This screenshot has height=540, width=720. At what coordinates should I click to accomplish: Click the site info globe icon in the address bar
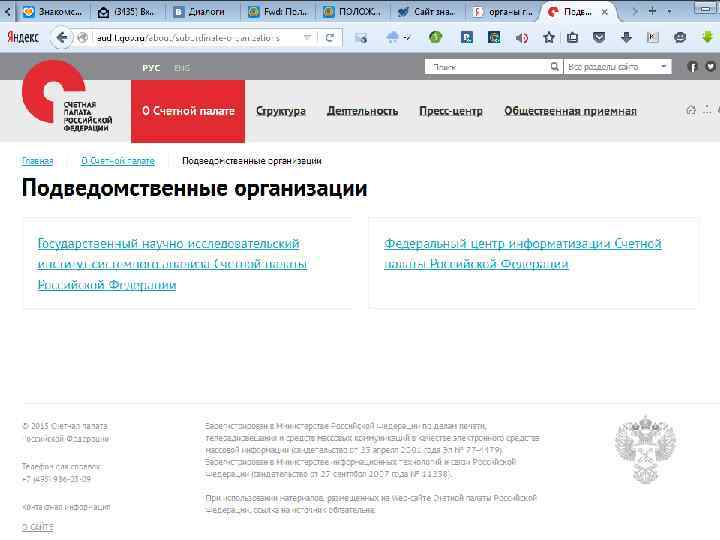coord(83,38)
